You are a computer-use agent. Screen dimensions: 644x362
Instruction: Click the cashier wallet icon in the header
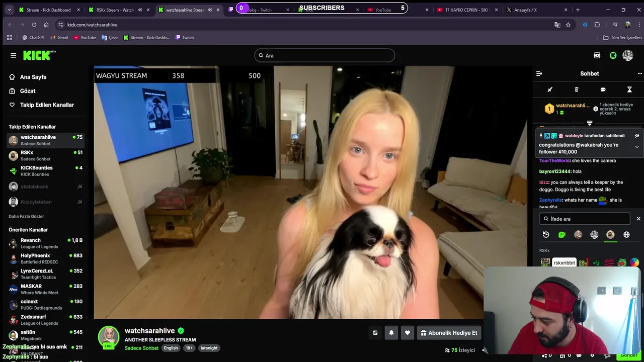[x=597, y=55]
